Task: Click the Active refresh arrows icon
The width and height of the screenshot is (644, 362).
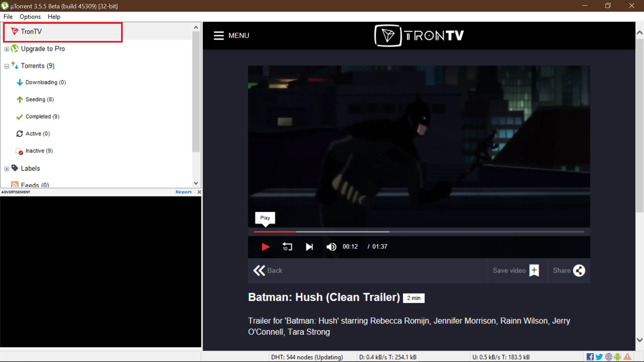Action: tap(19, 133)
